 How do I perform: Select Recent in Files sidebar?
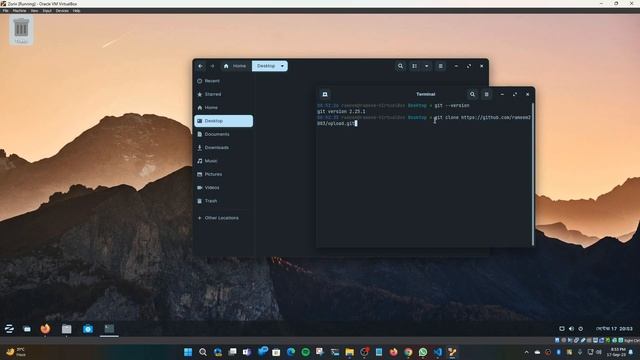(x=224, y=81)
